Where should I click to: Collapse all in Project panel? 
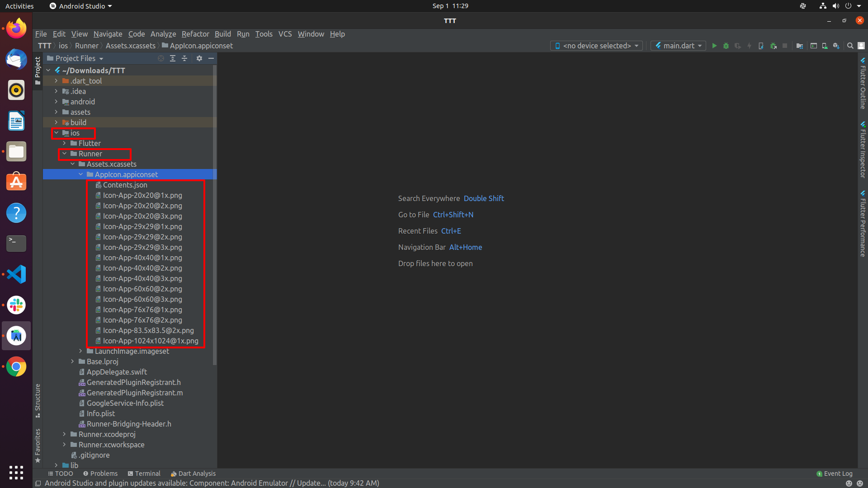pos(184,58)
